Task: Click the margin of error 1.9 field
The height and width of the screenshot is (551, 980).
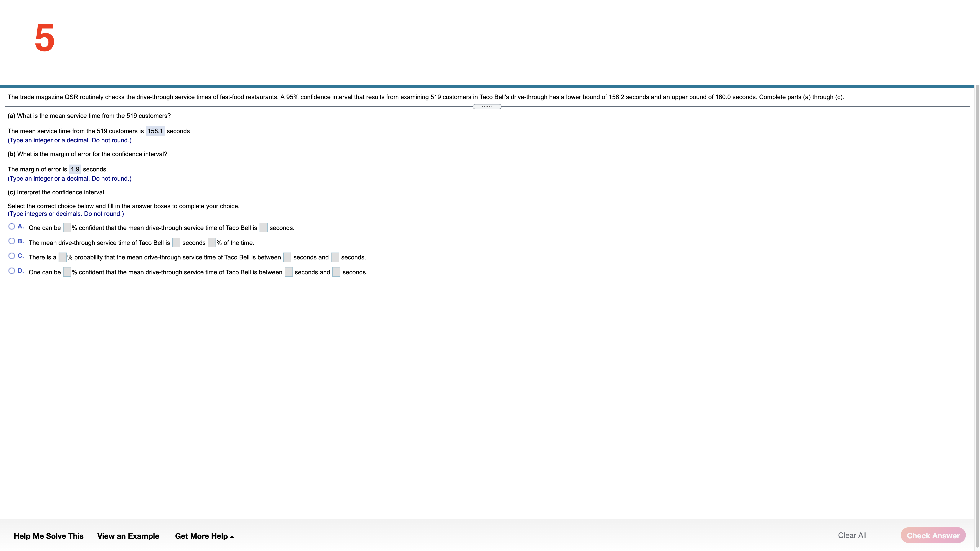Action: (75, 169)
